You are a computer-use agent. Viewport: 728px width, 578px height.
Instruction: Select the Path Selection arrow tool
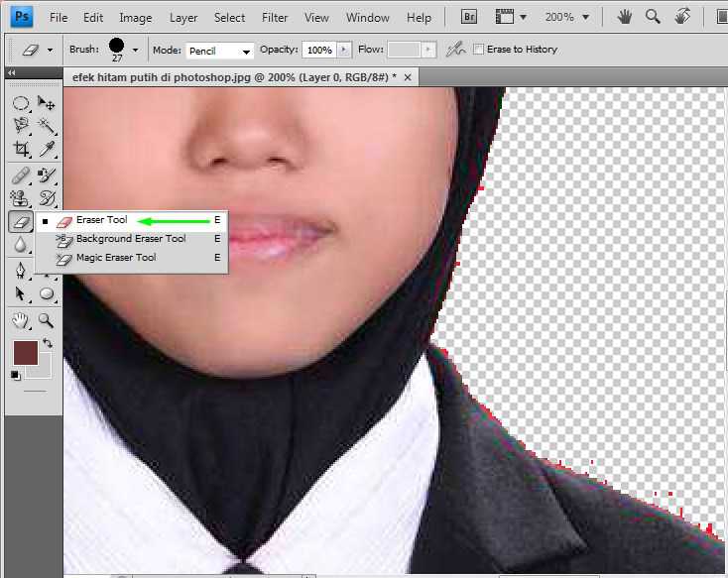point(21,293)
